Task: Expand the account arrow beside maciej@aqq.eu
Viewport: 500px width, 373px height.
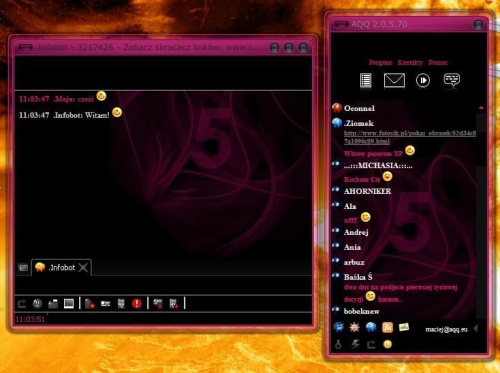Action: pyautogui.click(x=476, y=329)
